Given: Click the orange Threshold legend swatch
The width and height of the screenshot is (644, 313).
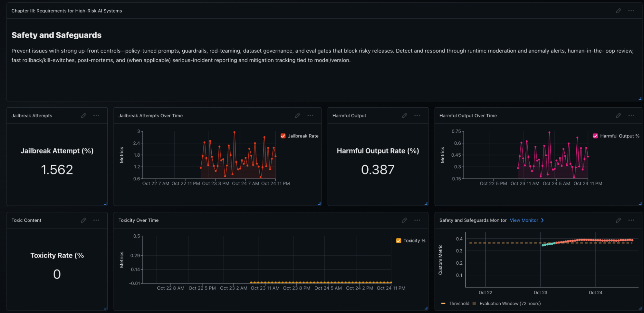Looking at the screenshot, I should pos(443,304).
